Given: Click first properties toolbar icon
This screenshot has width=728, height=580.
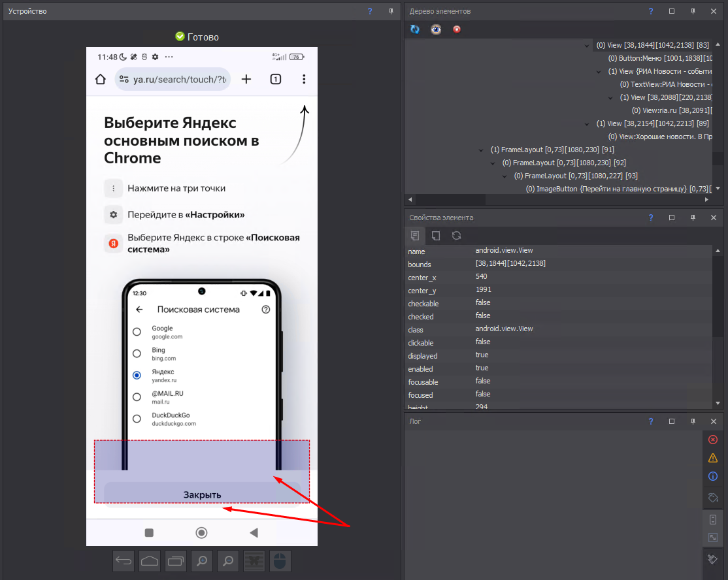Looking at the screenshot, I should (414, 236).
